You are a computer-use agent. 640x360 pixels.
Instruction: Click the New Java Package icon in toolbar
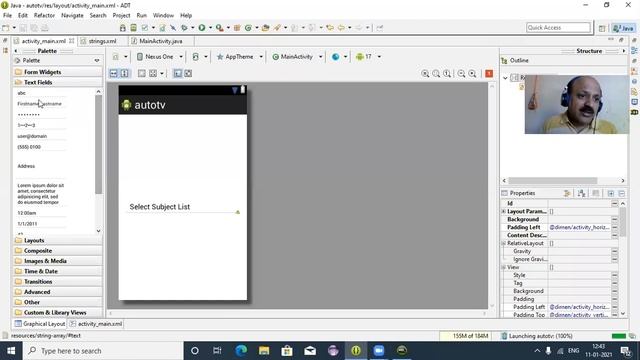[x=237, y=28]
